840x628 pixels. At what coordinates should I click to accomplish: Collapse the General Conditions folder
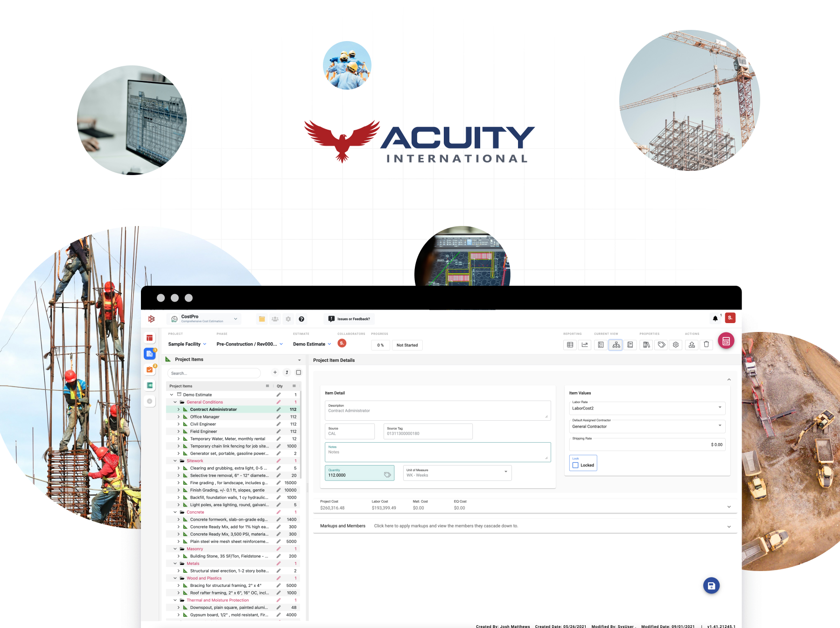[175, 402]
